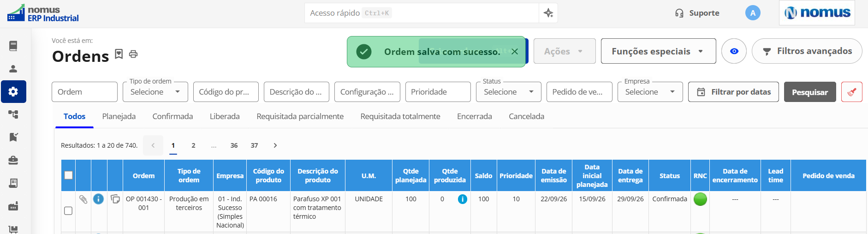Screen dimensions: 868x234
Task: Click the bookmark icon next to Ordens title
Action: [119, 54]
